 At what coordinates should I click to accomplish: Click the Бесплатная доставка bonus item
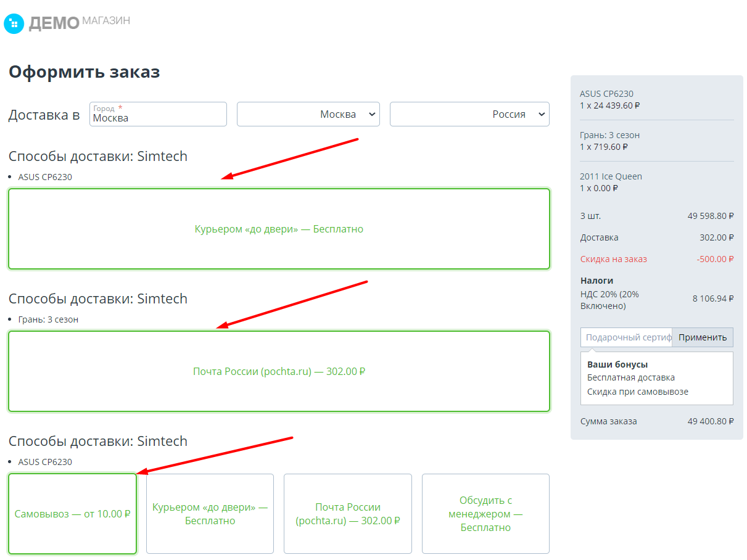(631, 377)
